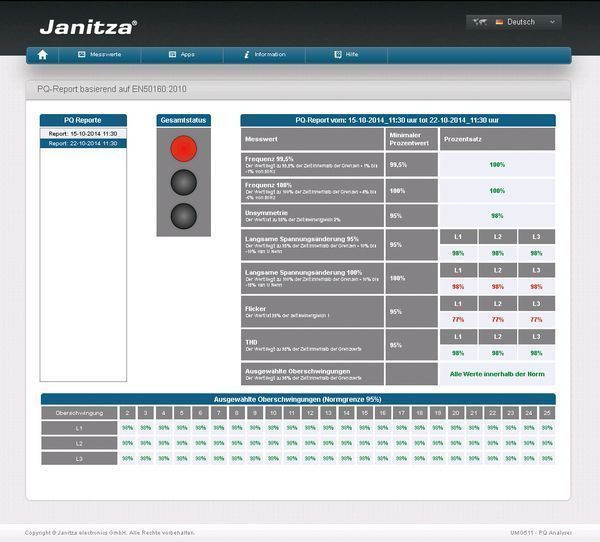Click the Apps icon in navigation bar
This screenshot has height=542, width=600.
tap(172, 55)
